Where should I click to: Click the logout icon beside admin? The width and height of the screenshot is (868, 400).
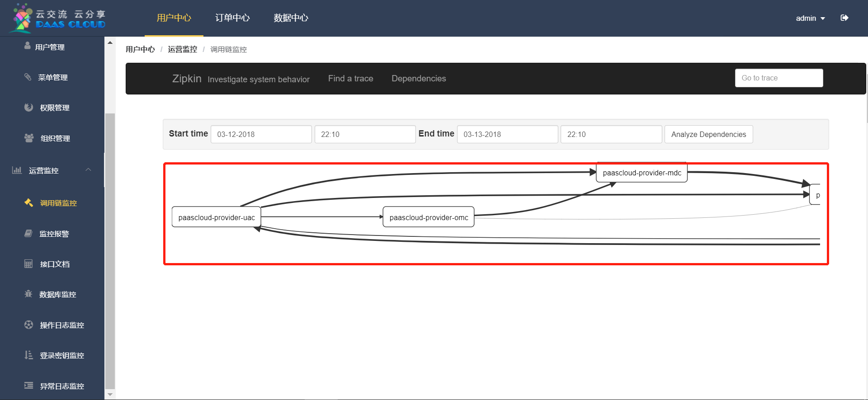(x=844, y=18)
